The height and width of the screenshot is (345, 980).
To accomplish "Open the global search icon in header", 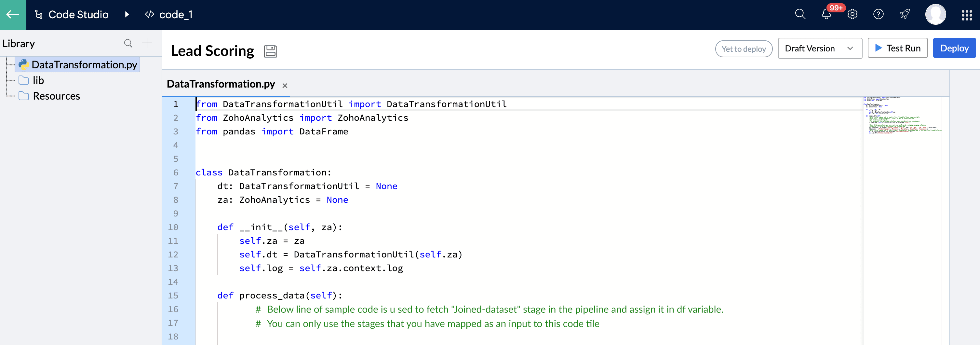I will coord(800,14).
